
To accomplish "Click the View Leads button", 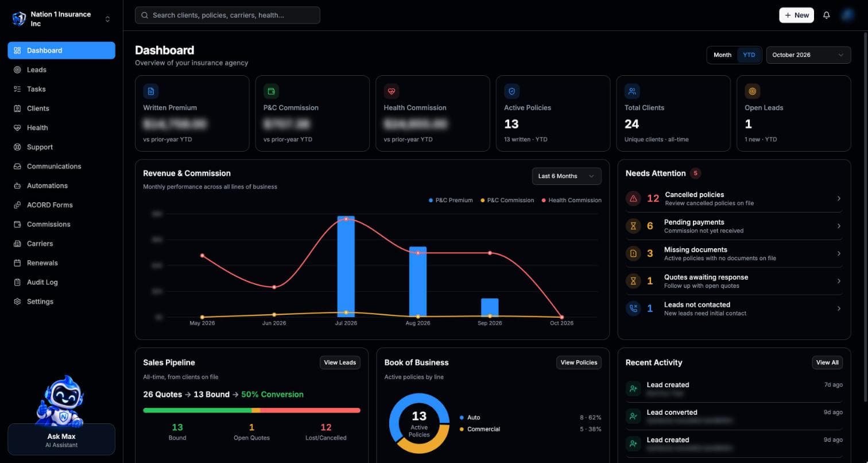I will 340,362.
